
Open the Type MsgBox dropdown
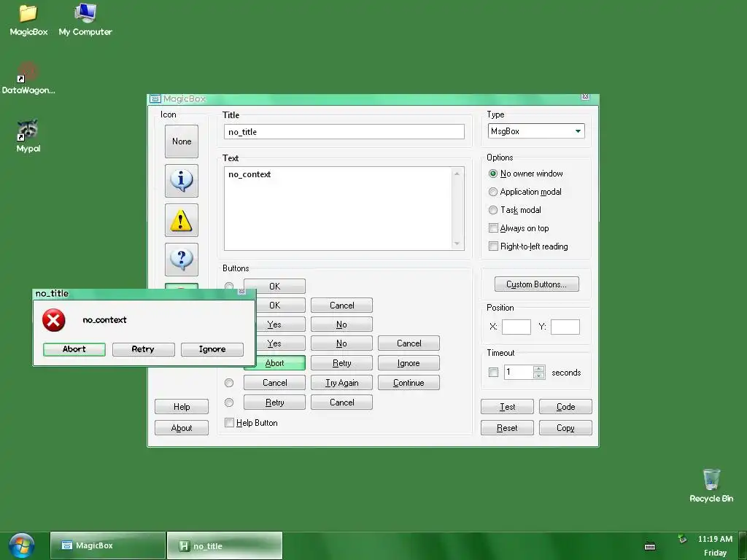pos(578,131)
